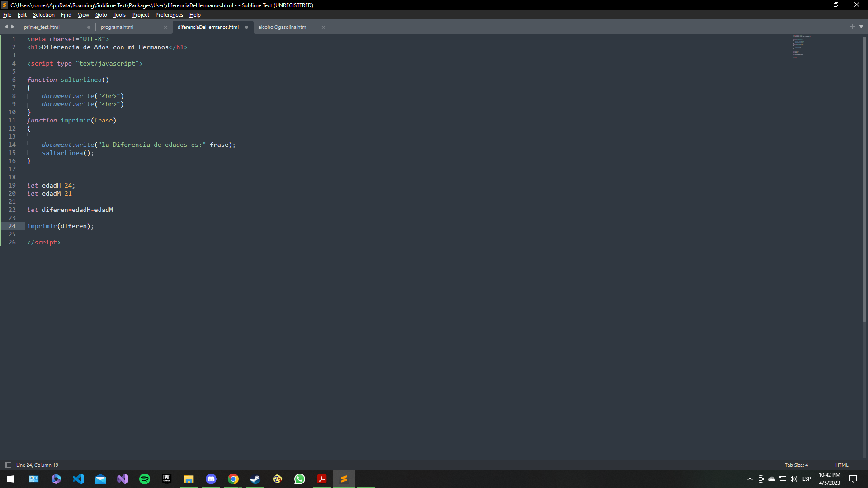Click the meta charset line
868x488 pixels.
pyautogui.click(x=68, y=39)
